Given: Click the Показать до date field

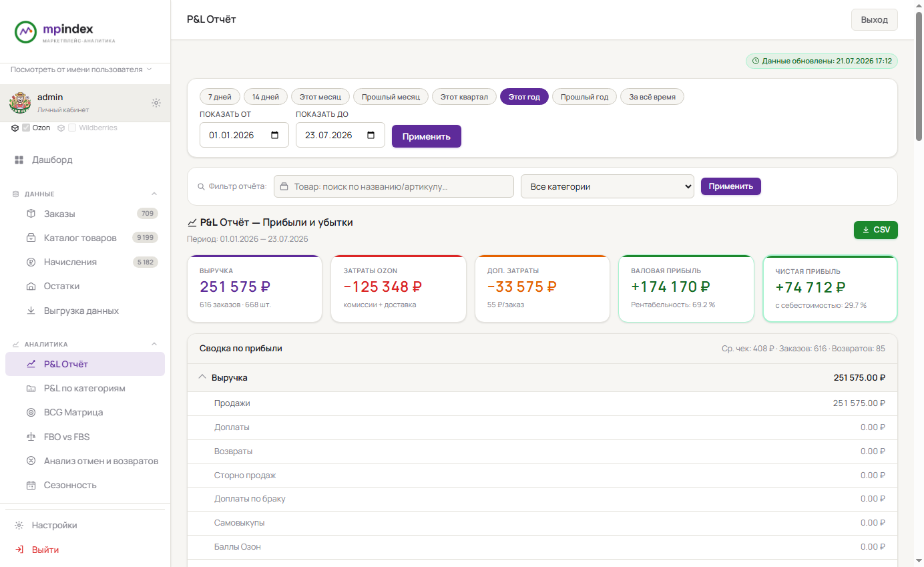Looking at the screenshot, I should tap(340, 135).
